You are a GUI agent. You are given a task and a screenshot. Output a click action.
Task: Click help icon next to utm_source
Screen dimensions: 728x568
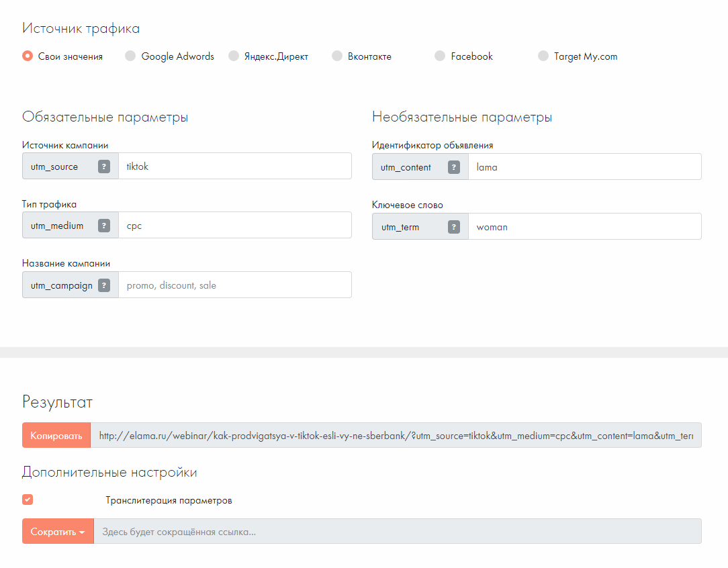pyautogui.click(x=104, y=167)
